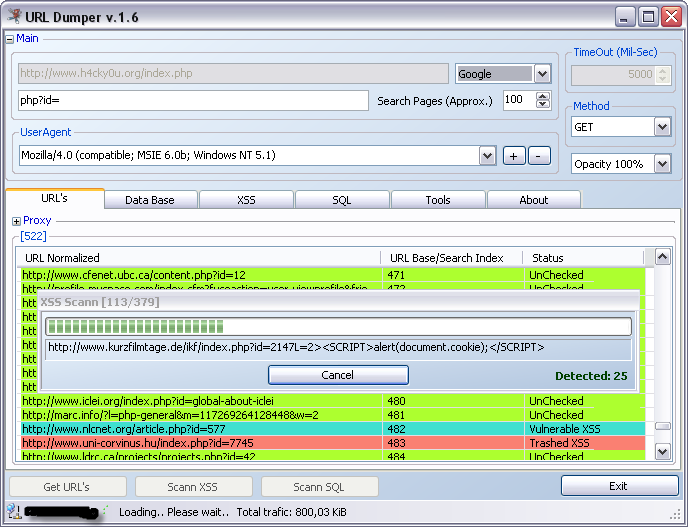
Task: Switch to the SQL tab
Action: click(342, 200)
